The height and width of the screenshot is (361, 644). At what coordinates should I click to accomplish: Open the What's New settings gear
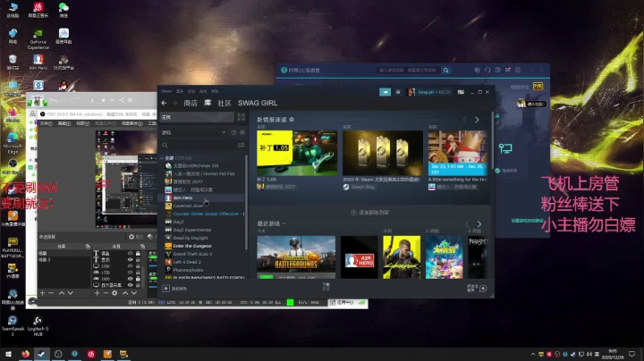[x=292, y=120]
